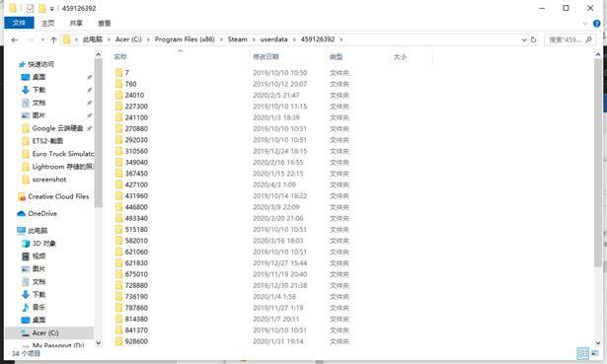The image size is (607, 364).
Task: Switch to the 查看 ribbon tab
Action: pos(105,24)
